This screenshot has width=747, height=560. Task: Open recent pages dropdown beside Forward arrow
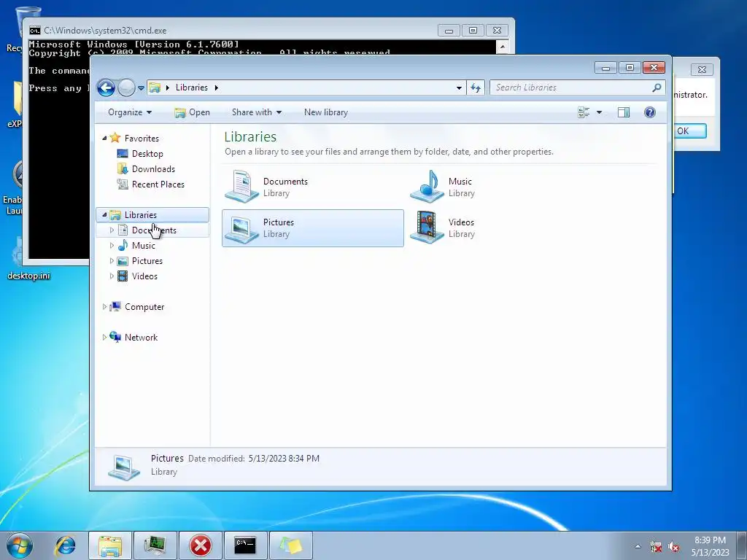click(x=141, y=88)
